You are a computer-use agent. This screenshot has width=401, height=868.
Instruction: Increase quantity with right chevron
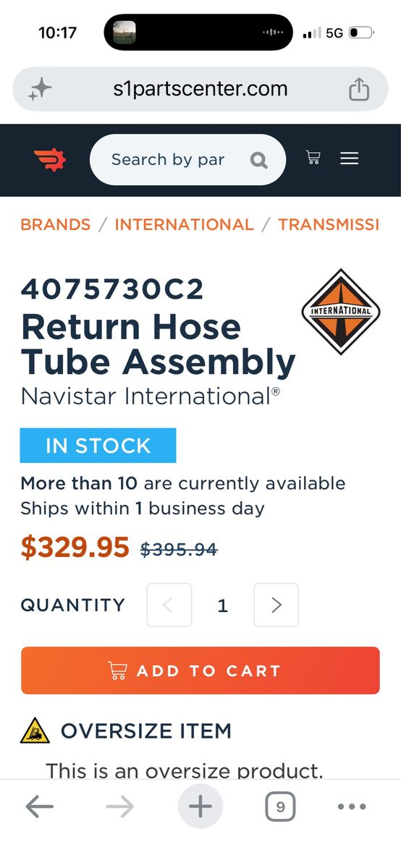(277, 605)
